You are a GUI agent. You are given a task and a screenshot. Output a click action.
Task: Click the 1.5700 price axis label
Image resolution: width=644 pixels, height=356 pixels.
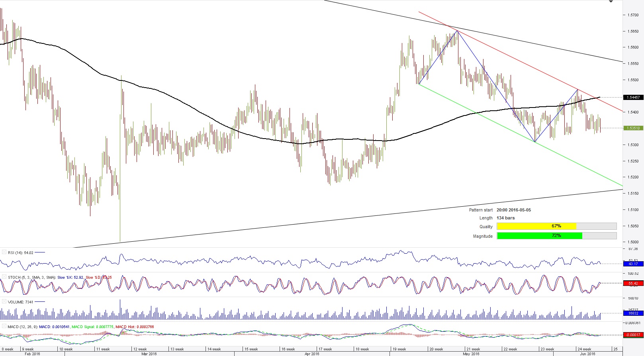(633, 15)
